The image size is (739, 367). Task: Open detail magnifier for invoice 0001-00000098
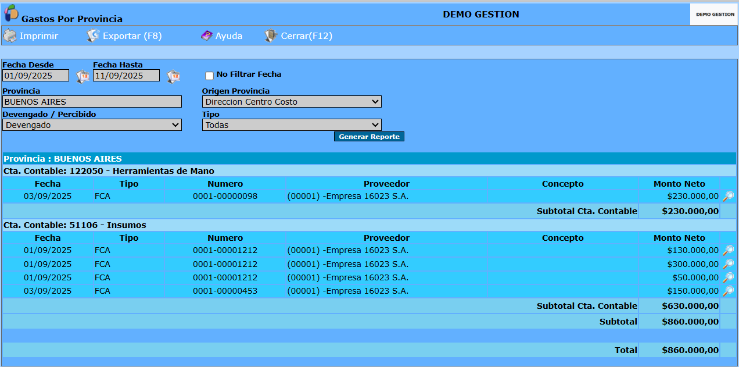728,196
